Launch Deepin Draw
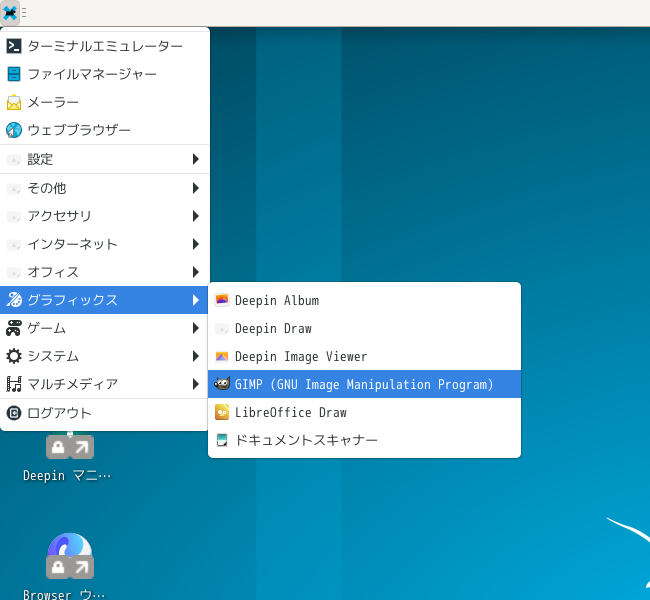The image size is (650, 600). pyautogui.click(x=364, y=328)
